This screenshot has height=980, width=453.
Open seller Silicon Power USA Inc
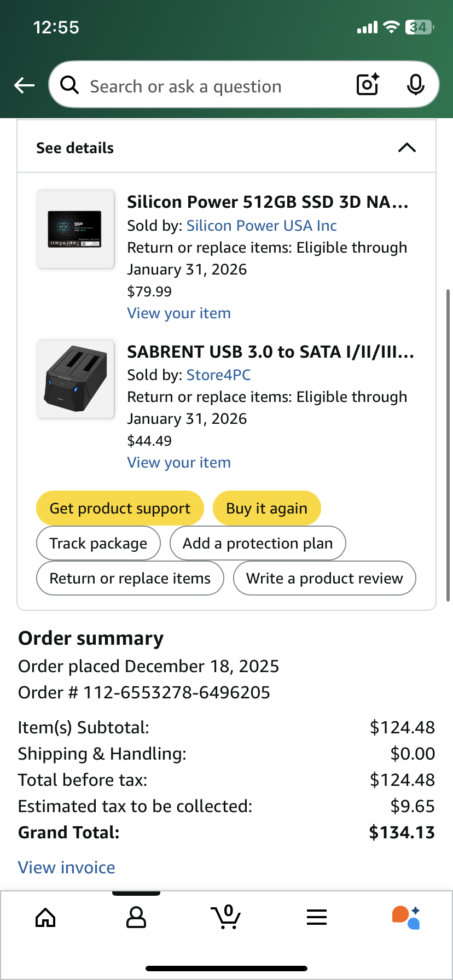(262, 226)
